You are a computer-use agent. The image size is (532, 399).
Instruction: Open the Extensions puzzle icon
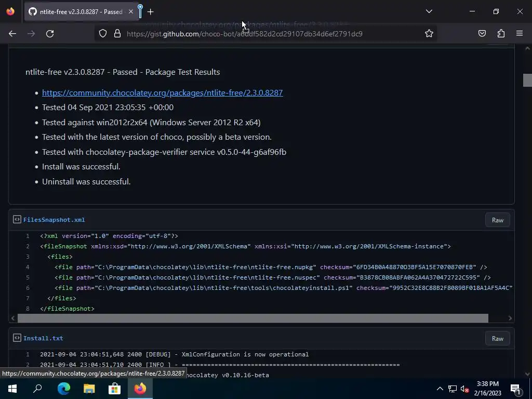point(501,33)
